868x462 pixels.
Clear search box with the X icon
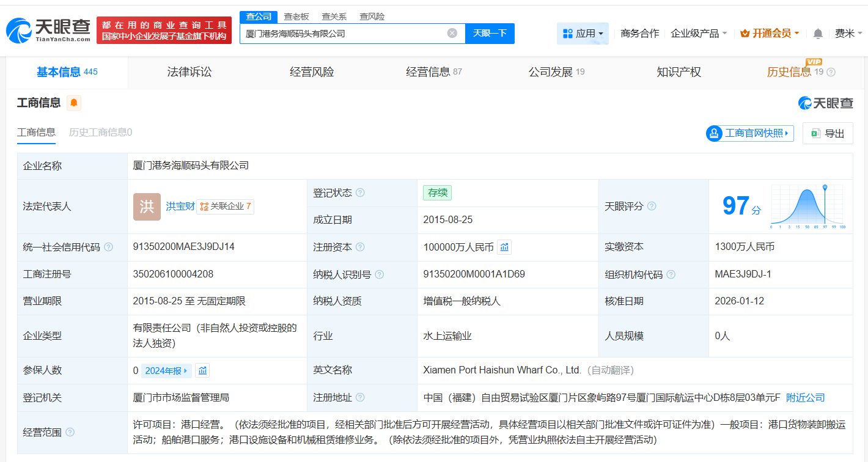tap(452, 34)
